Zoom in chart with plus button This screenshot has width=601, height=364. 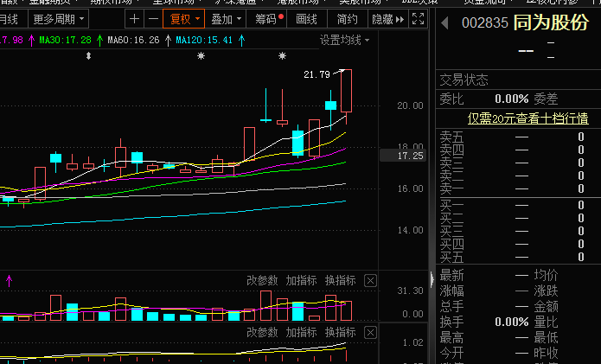(x=134, y=19)
